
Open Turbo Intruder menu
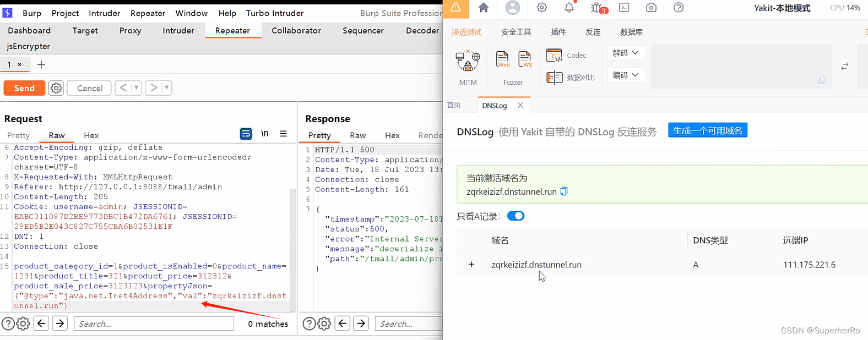[x=275, y=13]
